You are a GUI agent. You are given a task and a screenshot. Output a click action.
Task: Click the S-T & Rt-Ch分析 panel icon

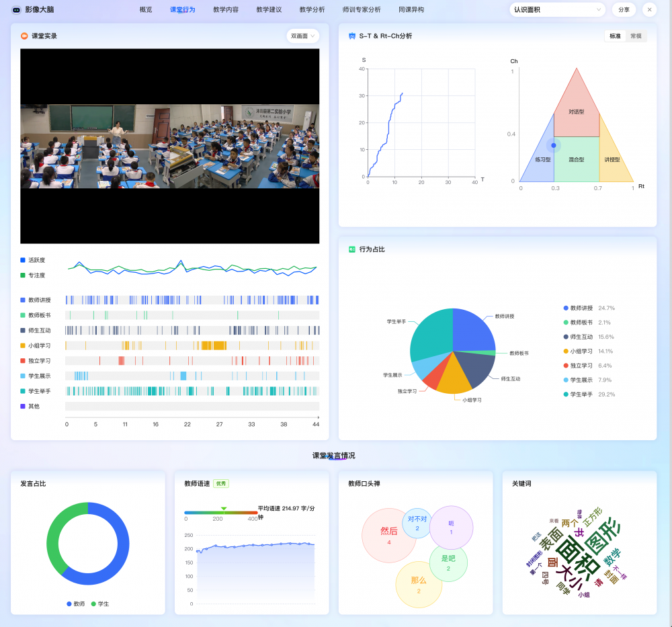click(x=352, y=36)
